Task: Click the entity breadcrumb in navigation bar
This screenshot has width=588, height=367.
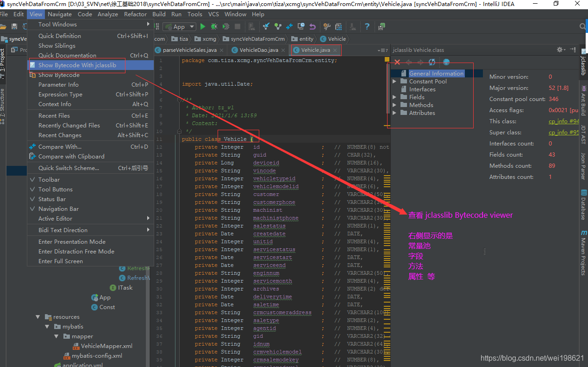Action: coord(302,39)
